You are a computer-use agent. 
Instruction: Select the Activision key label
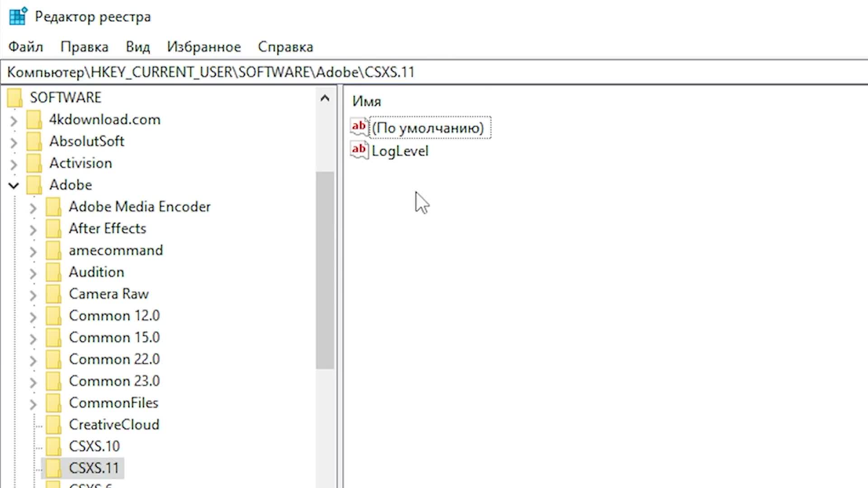80,163
